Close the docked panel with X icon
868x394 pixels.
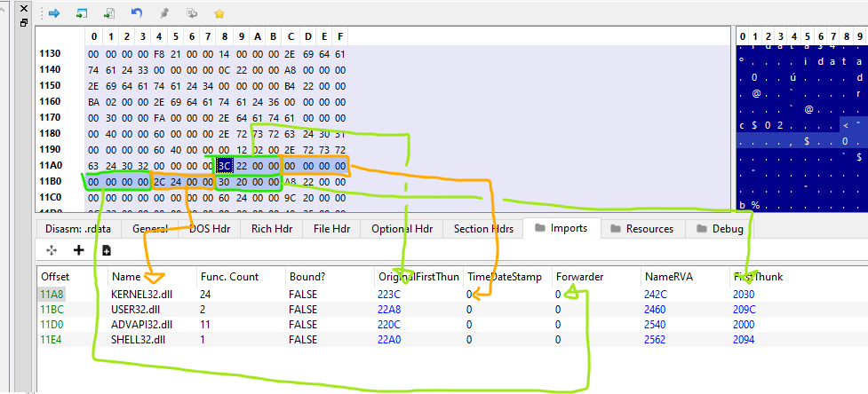click(x=24, y=8)
